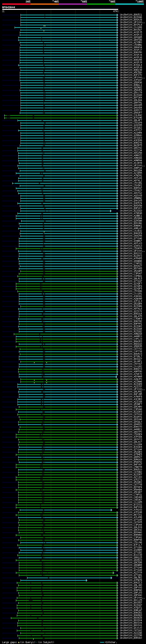Click UniRef100_A2YMR0 label

[131, 42]
